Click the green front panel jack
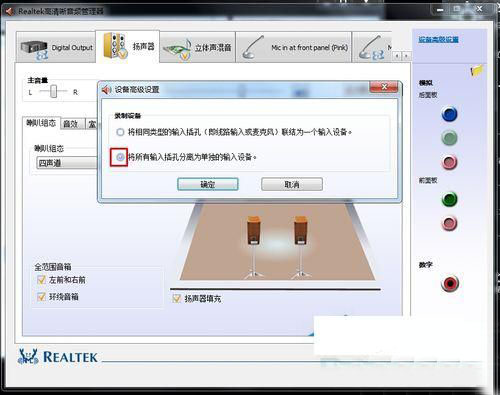The image size is (500, 395). 449,199
